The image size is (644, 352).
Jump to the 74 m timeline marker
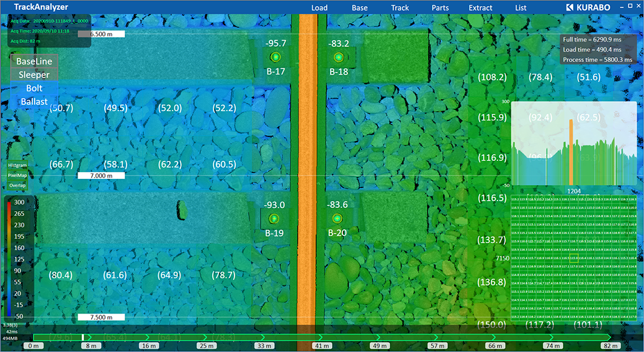coord(553,346)
